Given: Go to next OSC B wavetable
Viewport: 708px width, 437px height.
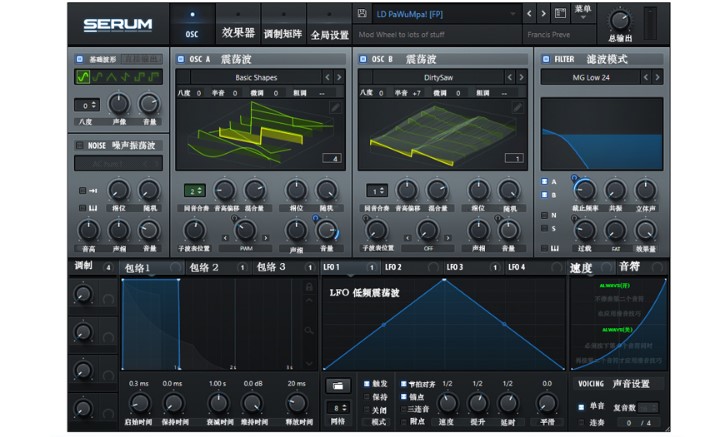Looking at the screenshot, I should click(522, 78).
